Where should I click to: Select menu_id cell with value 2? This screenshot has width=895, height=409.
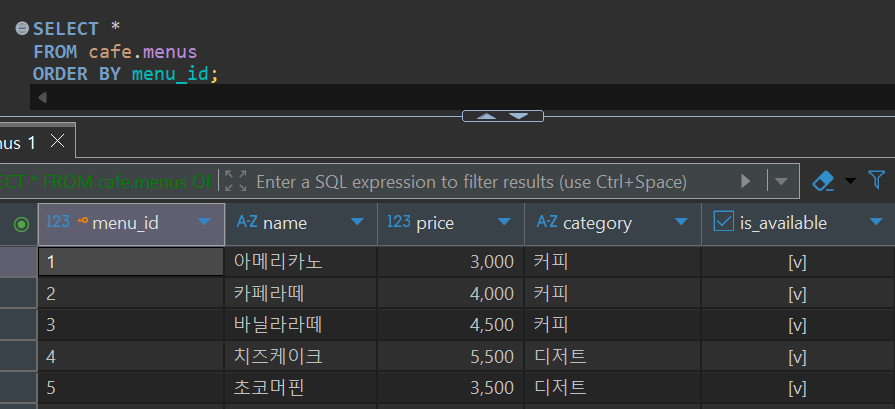pos(131,293)
